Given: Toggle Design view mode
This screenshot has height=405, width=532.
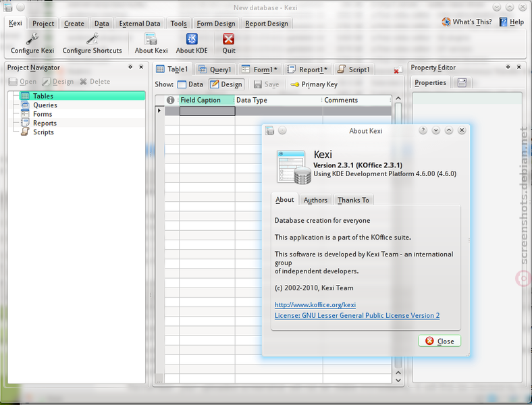Looking at the screenshot, I should coord(226,84).
